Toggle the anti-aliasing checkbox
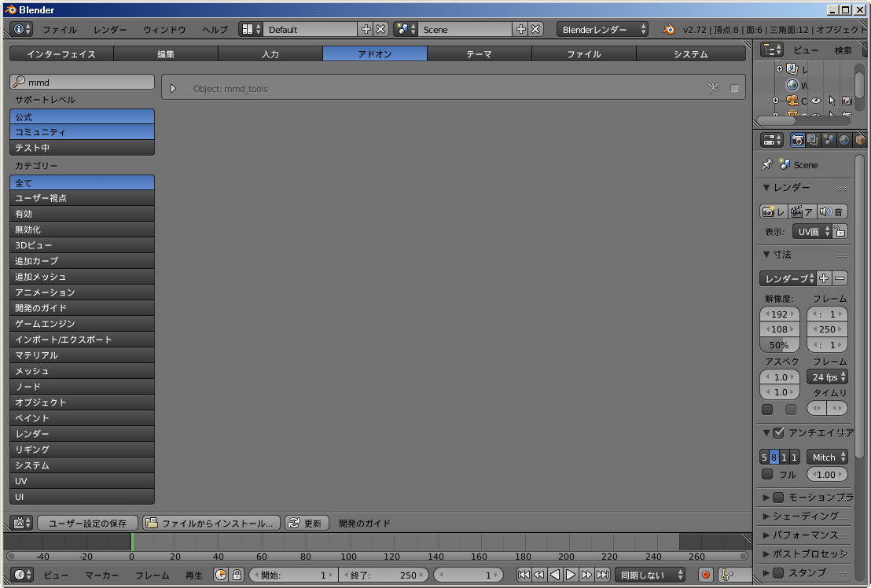Screen dimensions: 871x588 pyautogui.click(x=779, y=432)
